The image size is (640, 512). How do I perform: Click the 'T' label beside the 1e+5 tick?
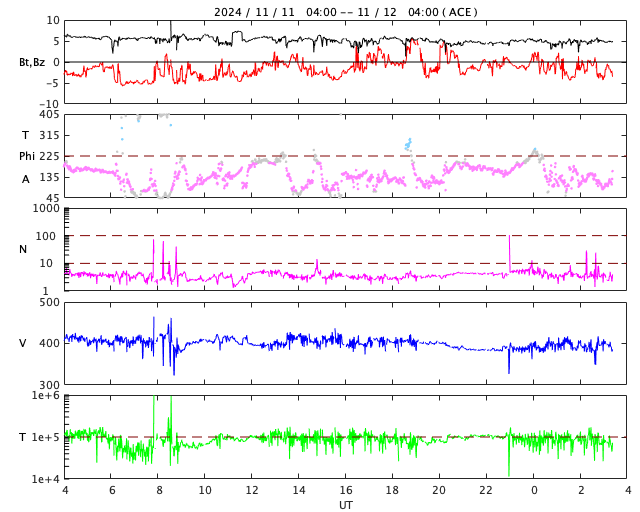pyautogui.click(x=22, y=437)
